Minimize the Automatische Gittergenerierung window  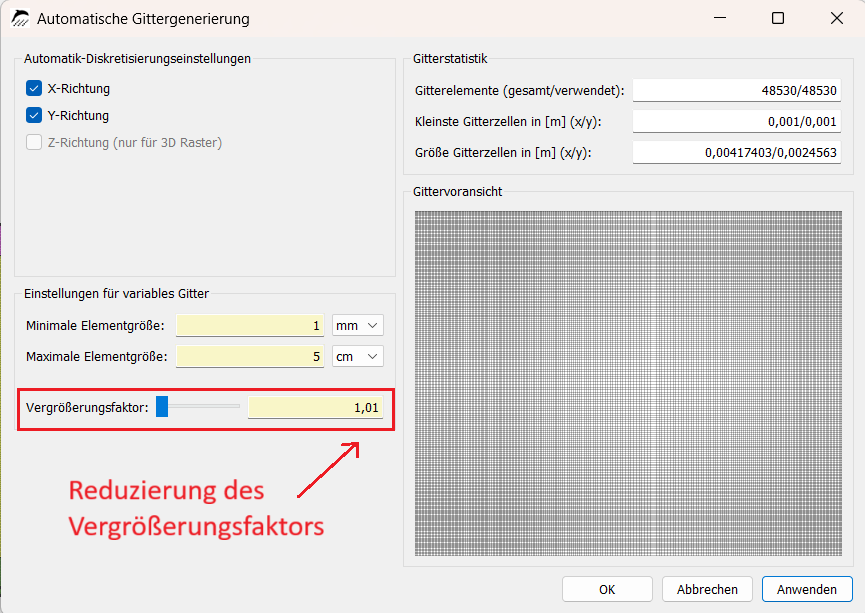tap(720, 18)
